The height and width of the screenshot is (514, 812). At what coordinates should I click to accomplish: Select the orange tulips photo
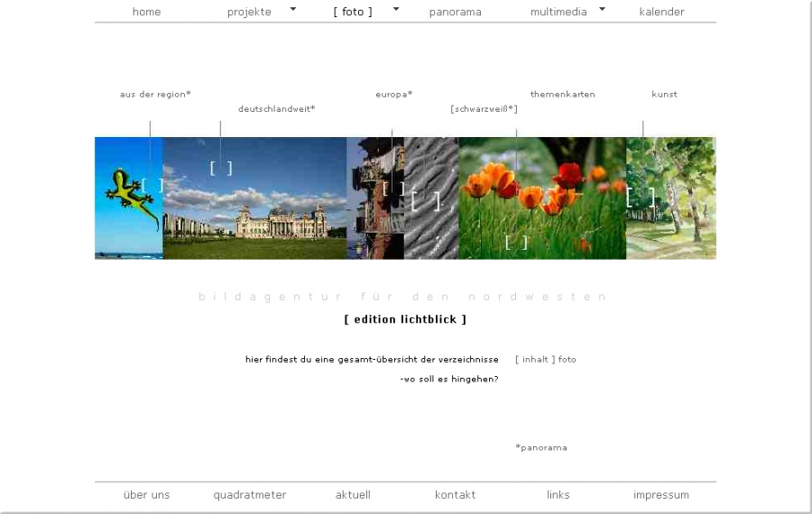[541, 198]
